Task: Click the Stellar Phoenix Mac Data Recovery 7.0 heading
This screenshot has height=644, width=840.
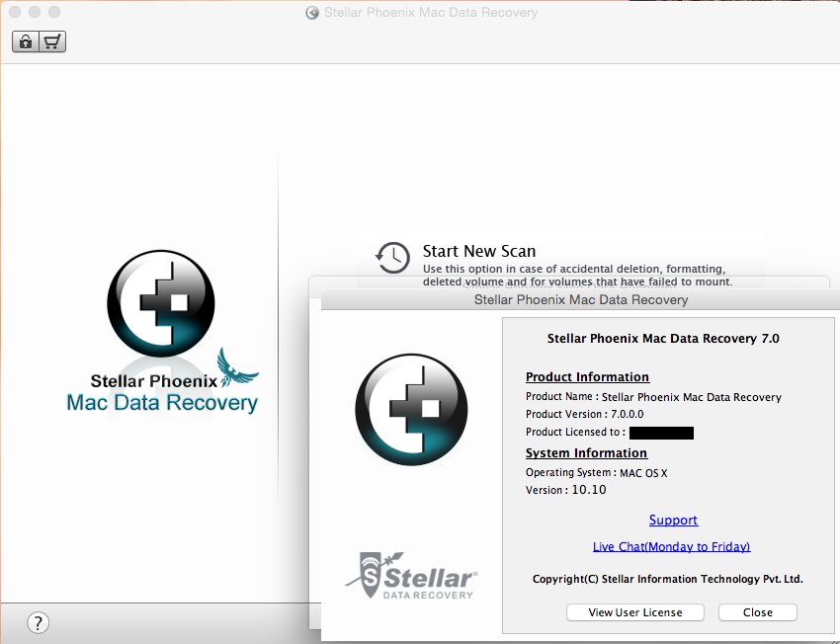Action: (663, 339)
